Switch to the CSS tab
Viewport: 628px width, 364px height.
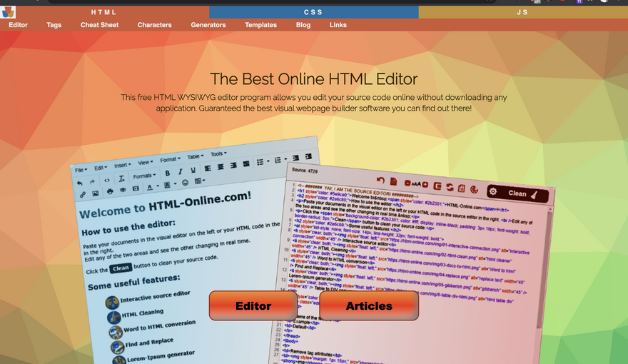pyautogui.click(x=313, y=12)
